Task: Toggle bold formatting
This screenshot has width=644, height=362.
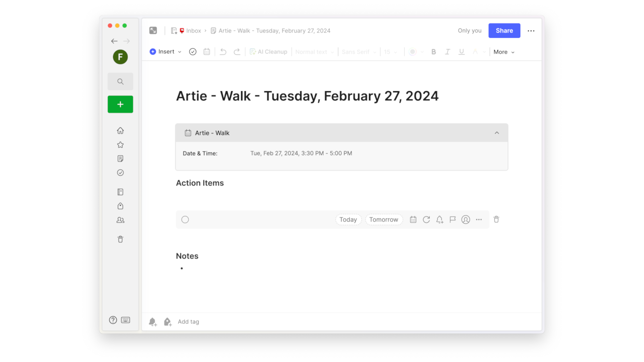Action: [433, 52]
